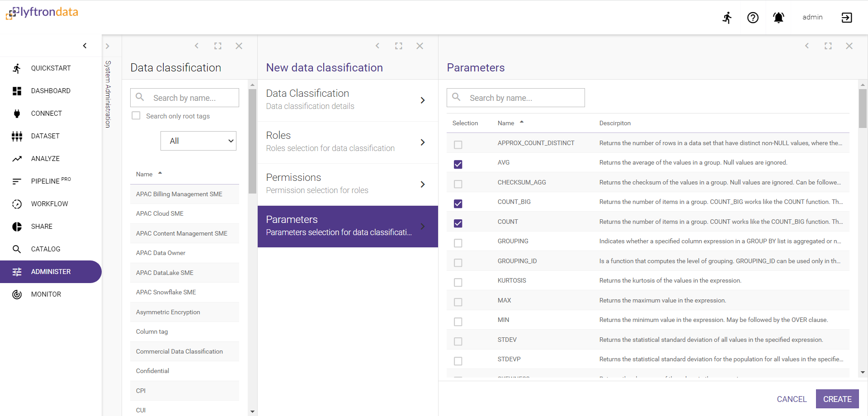The width and height of the screenshot is (868, 416).
Task: Check the APPROX_COUNT_DISTINCT parameter
Action: [x=458, y=145]
